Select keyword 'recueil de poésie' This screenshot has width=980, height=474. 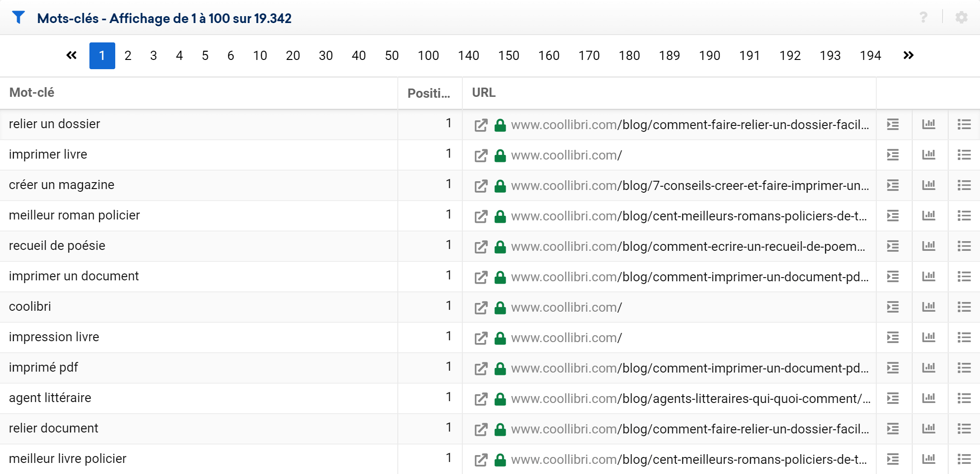pyautogui.click(x=57, y=246)
